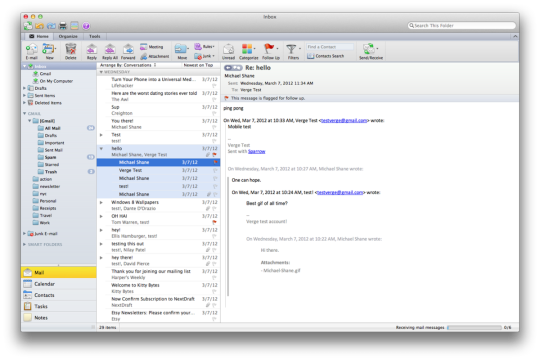Open the Notes view
Screen dimensions: 540x360
[59, 318]
